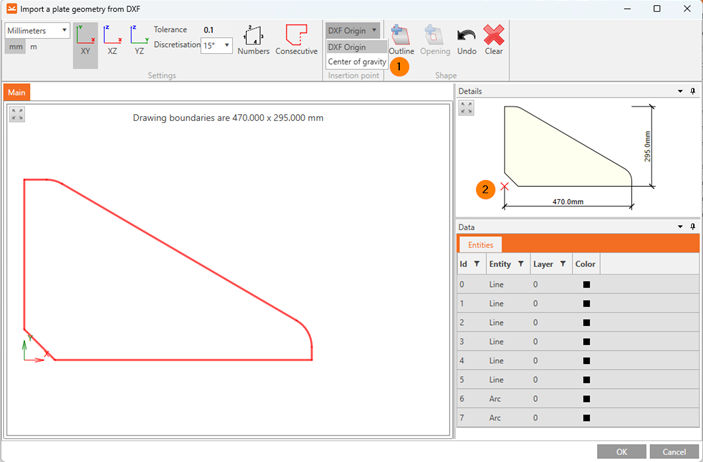Select the Entities tab
The width and height of the screenshot is (703, 462).
(481, 244)
